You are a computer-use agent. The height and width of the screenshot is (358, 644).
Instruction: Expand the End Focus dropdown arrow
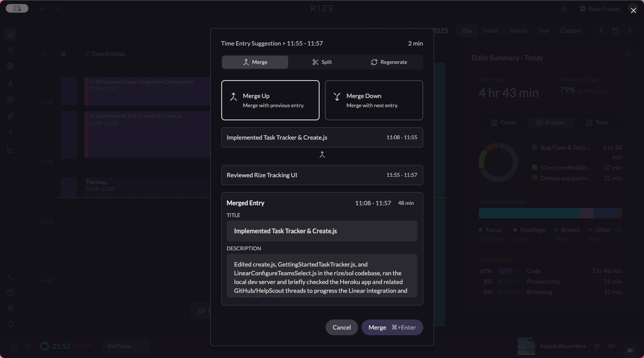click(142, 346)
